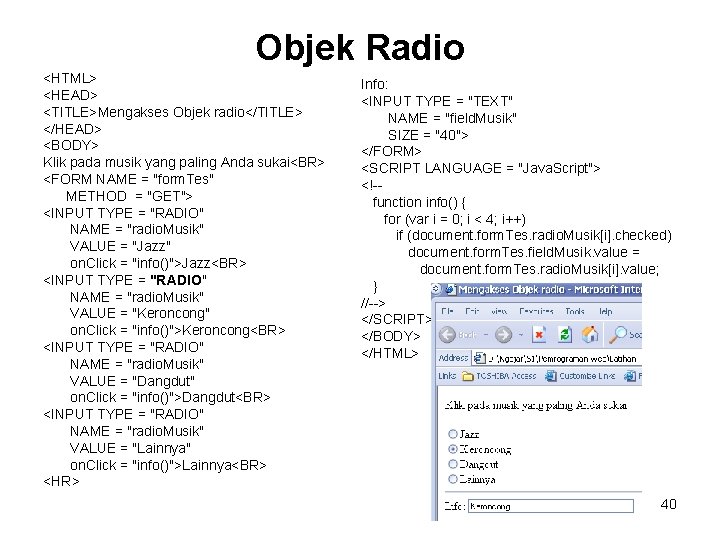Click the METHOD = "GET"> line
The height and width of the screenshot is (540, 720).
click(129, 197)
